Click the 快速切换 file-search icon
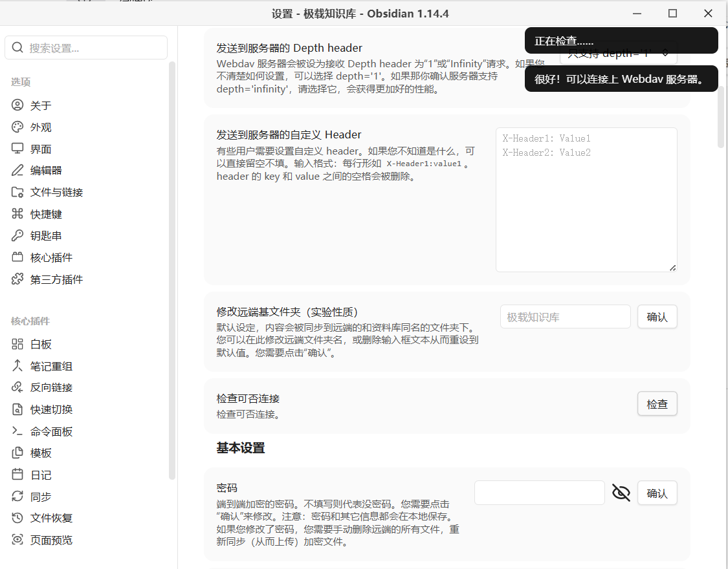Screen dimensions: 728x569 click(x=17, y=409)
